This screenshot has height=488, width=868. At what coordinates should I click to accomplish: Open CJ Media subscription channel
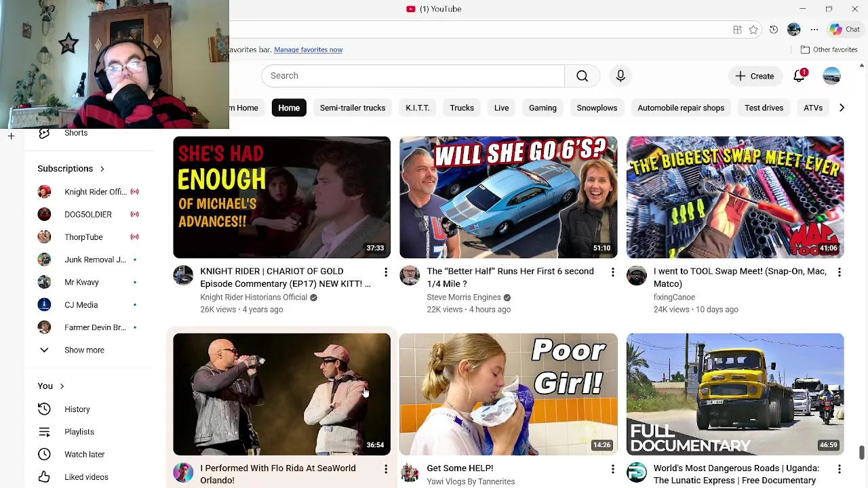(88, 305)
